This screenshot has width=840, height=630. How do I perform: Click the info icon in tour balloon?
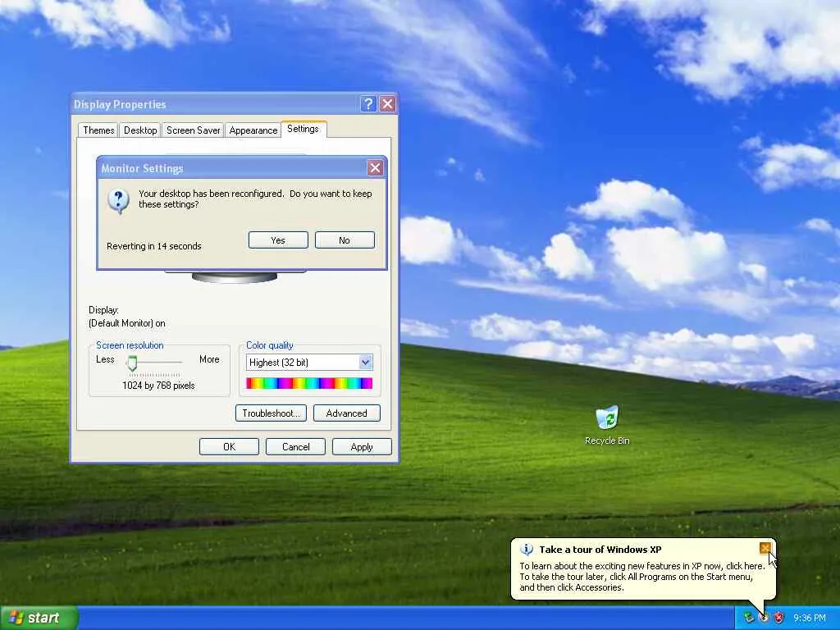click(x=527, y=550)
